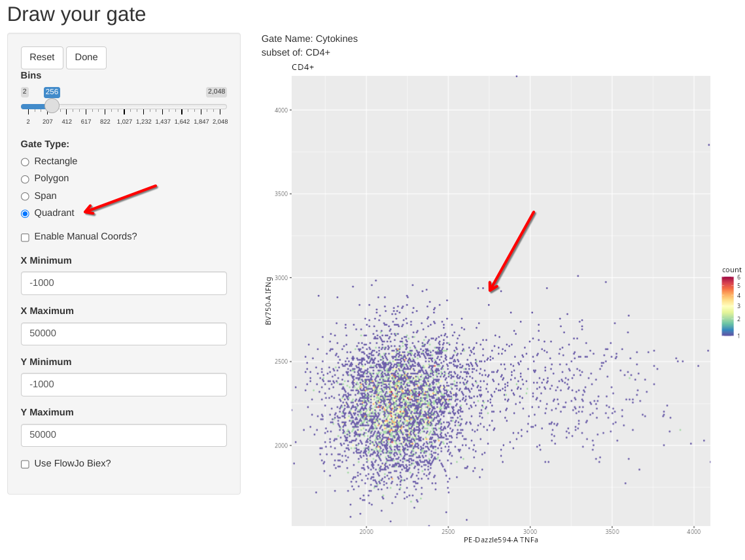Choose the Polygon gate type
Viewport: 745px width, 560px height.
pos(26,179)
